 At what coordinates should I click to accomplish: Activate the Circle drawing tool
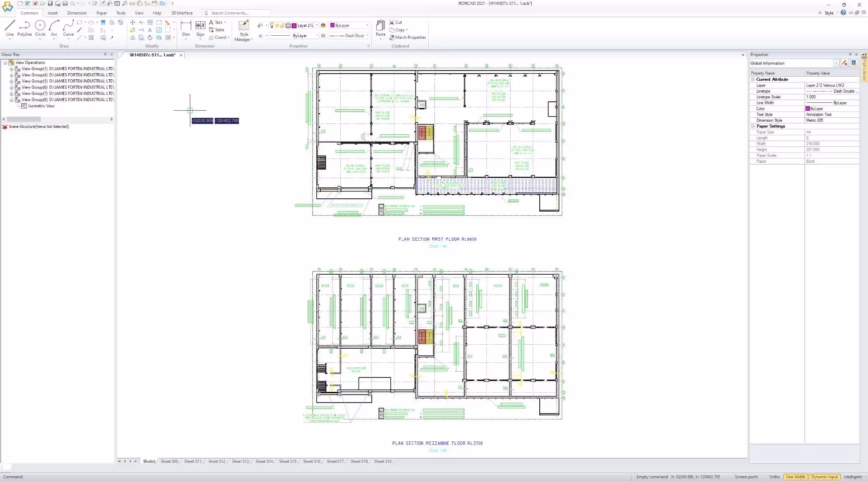click(40, 28)
